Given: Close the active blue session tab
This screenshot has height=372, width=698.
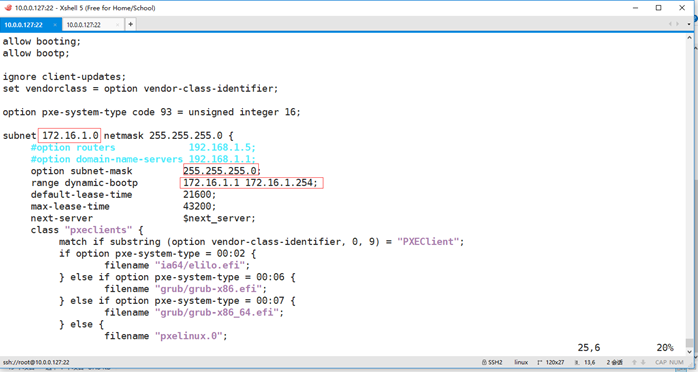Looking at the screenshot, I should pyautogui.click(x=55, y=25).
